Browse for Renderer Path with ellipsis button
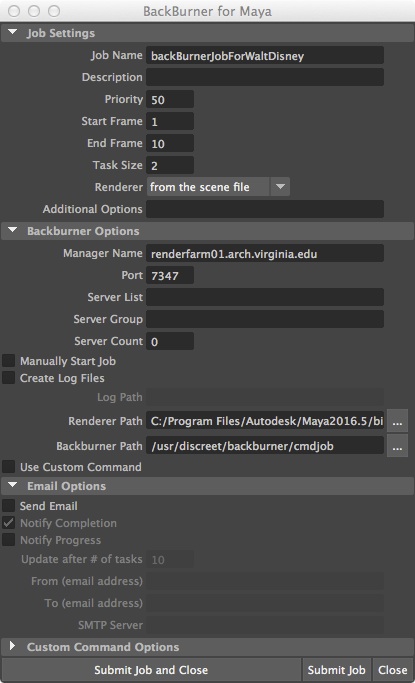 coord(397,421)
